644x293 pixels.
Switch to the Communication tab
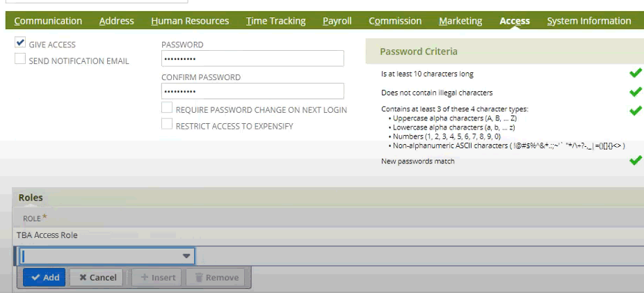coord(48,21)
